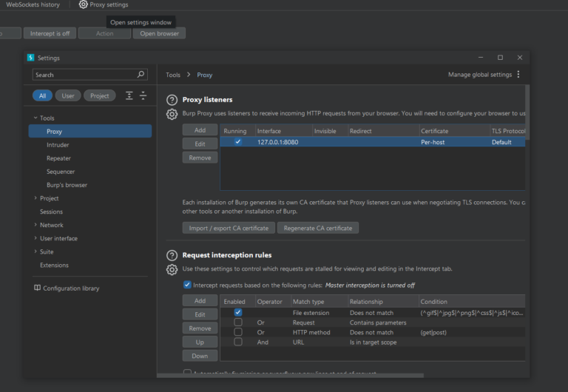Uncheck Intercept requests based on following rules

click(x=187, y=285)
